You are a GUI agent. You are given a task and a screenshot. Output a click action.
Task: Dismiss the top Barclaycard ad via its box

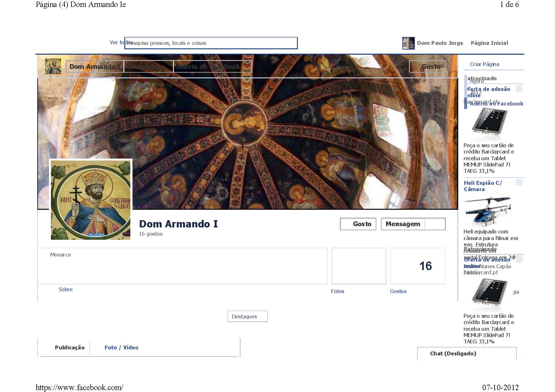[519, 89]
